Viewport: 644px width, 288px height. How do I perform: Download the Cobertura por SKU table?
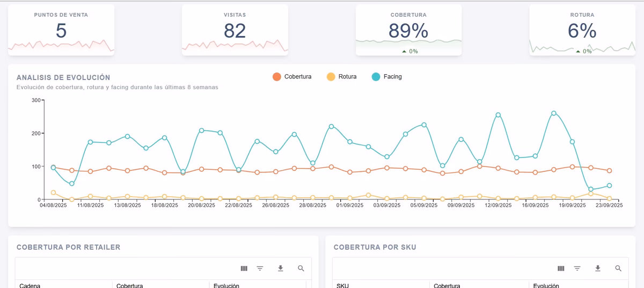598,268
